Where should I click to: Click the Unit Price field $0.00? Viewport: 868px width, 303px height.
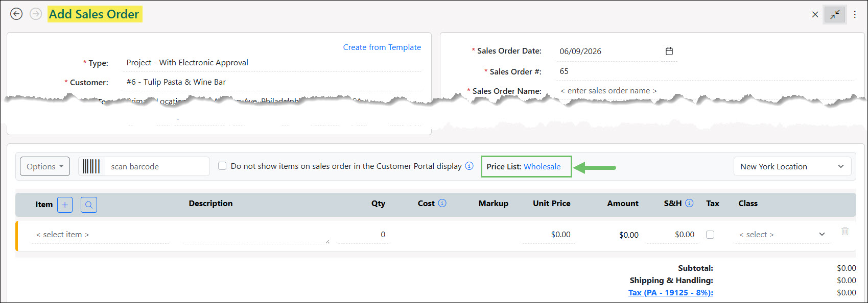548,235
